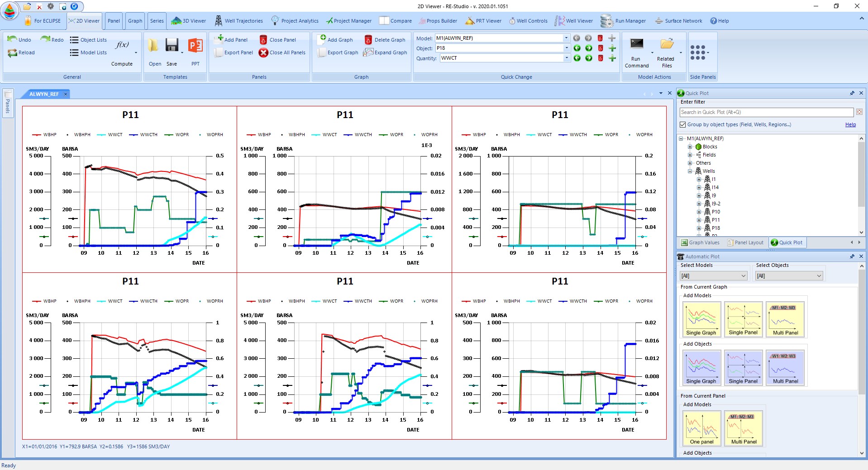
Task: Click green next arrow for Object row
Action: (x=588, y=48)
